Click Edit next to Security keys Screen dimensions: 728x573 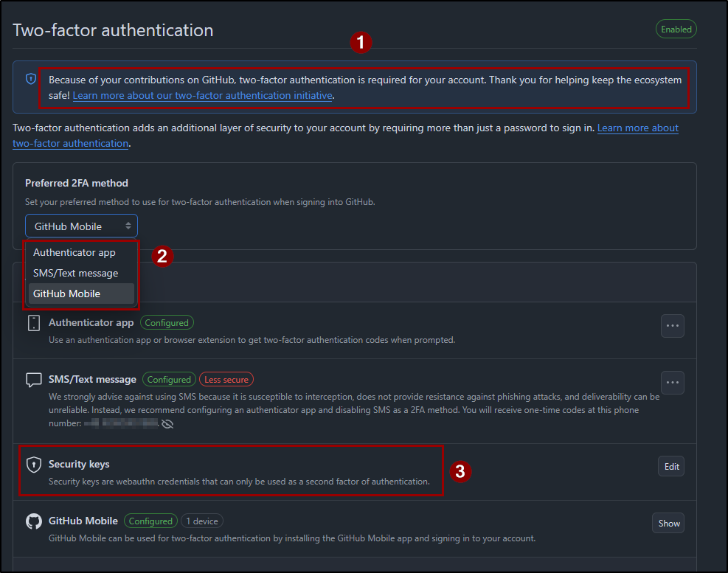click(670, 465)
